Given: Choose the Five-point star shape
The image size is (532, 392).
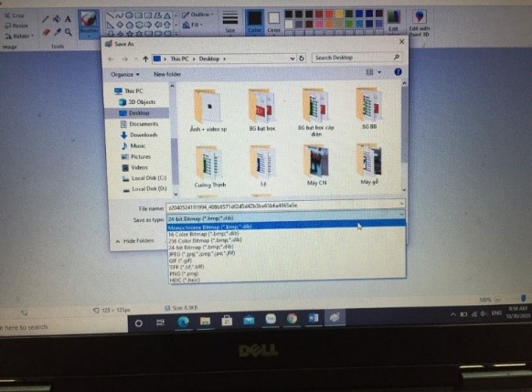Looking at the screenshot, I should click(130, 34).
